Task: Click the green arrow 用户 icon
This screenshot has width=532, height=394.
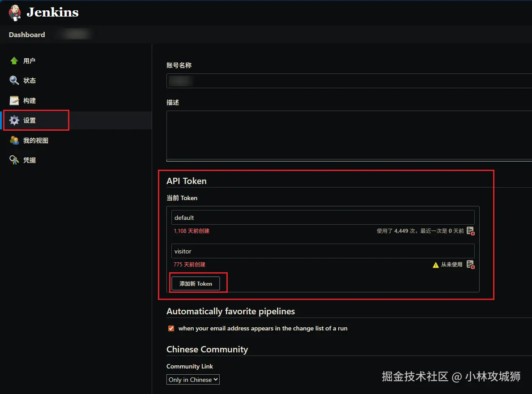Action: coord(14,61)
